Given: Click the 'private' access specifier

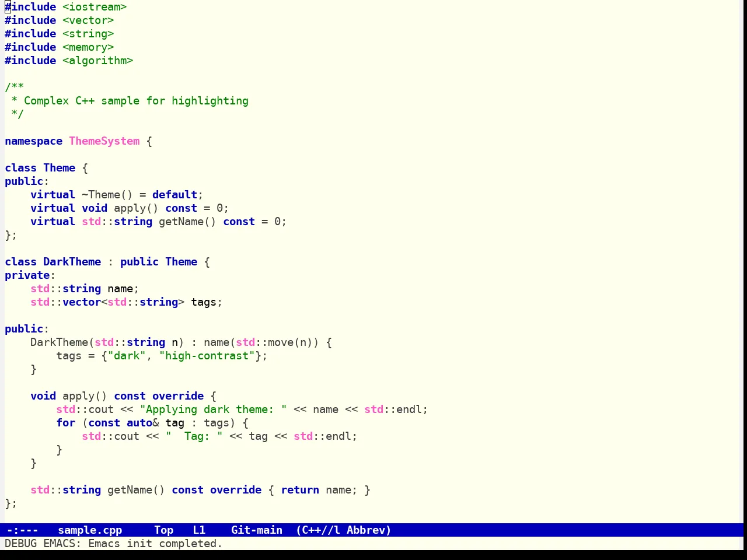Looking at the screenshot, I should (x=27, y=275).
